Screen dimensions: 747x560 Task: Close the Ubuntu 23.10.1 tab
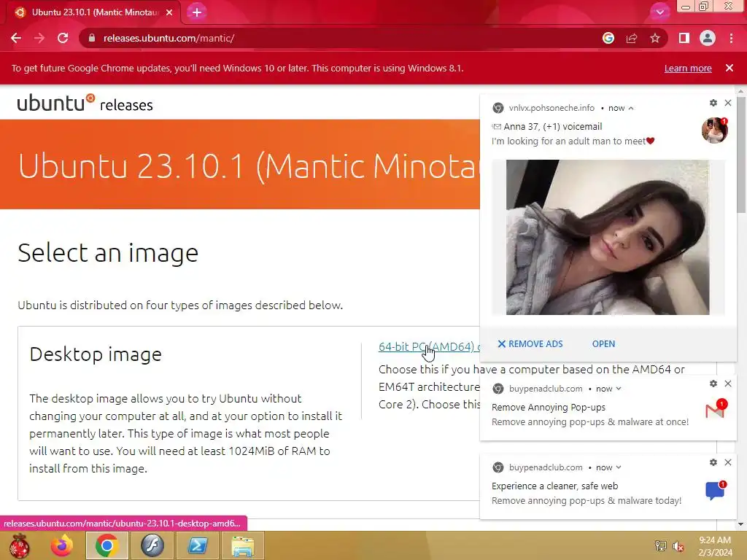click(x=169, y=12)
